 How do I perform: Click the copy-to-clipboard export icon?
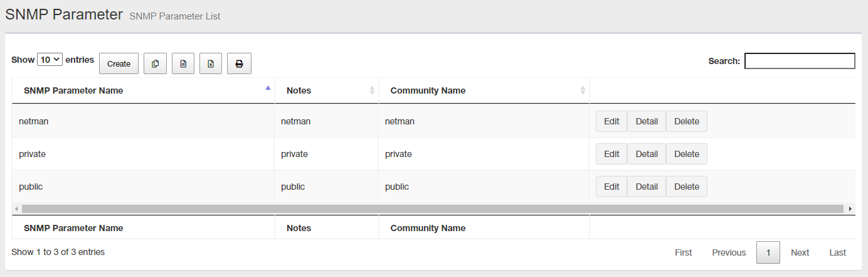pos(156,63)
